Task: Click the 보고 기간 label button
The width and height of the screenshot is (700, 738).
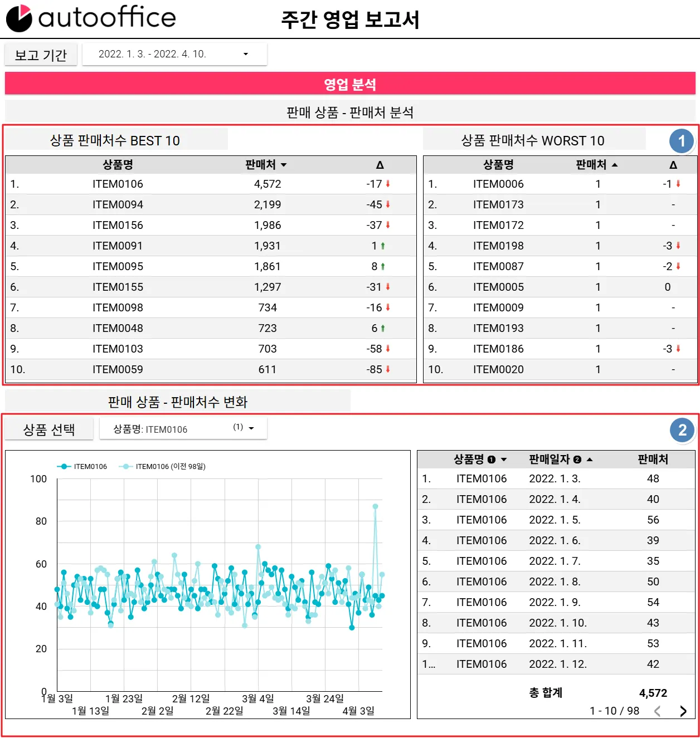Action: pyautogui.click(x=41, y=55)
